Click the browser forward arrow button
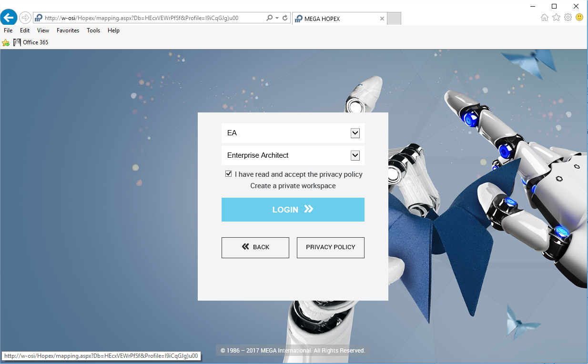This screenshot has height=364, width=588. tap(25, 18)
